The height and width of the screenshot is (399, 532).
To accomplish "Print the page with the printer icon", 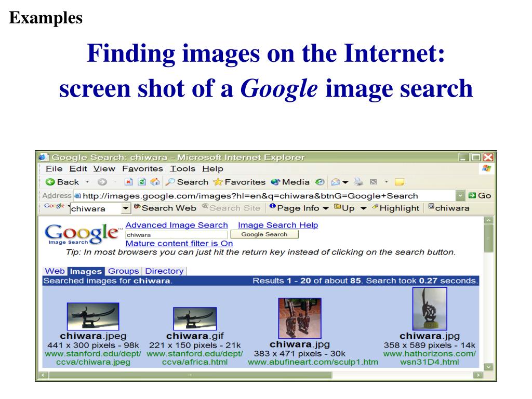I will coord(358,182).
